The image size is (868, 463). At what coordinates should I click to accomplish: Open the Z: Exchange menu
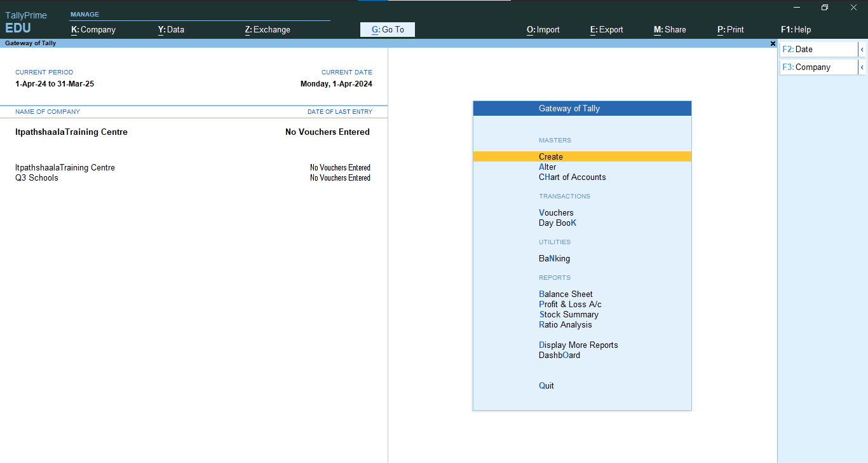pyautogui.click(x=268, y=29)
